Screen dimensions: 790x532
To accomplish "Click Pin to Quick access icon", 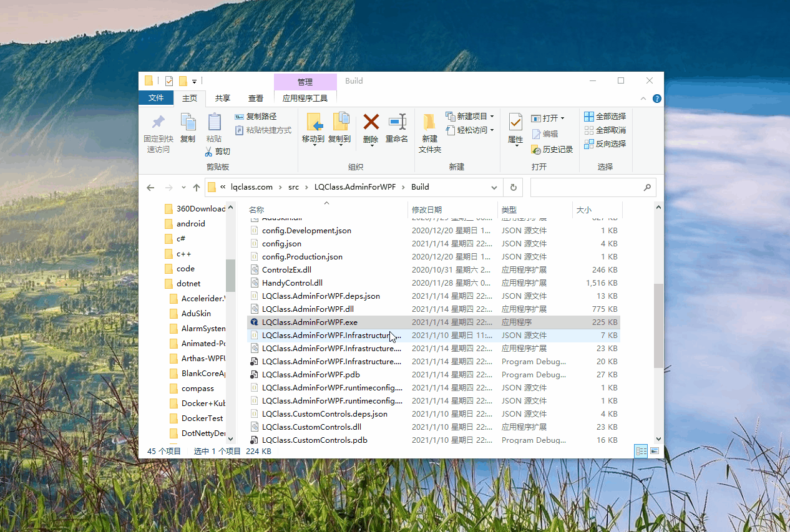I will pos(158,122).
